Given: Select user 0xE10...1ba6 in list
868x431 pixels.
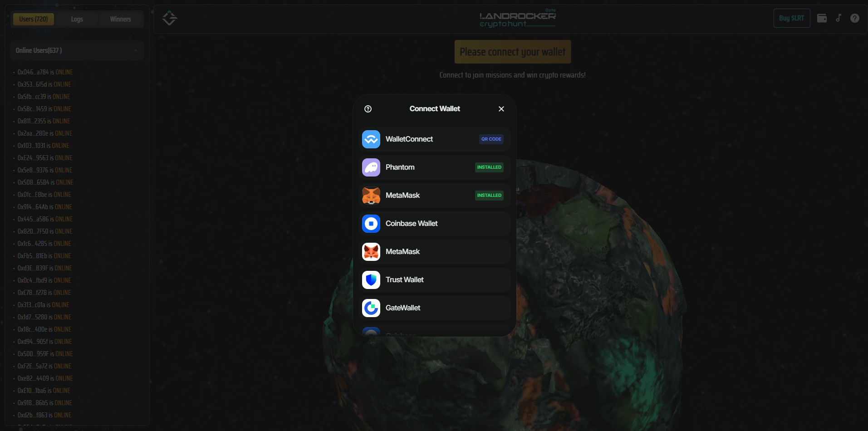Looking at the screenshot, I should pyautogui.click(x=44, y=391).
